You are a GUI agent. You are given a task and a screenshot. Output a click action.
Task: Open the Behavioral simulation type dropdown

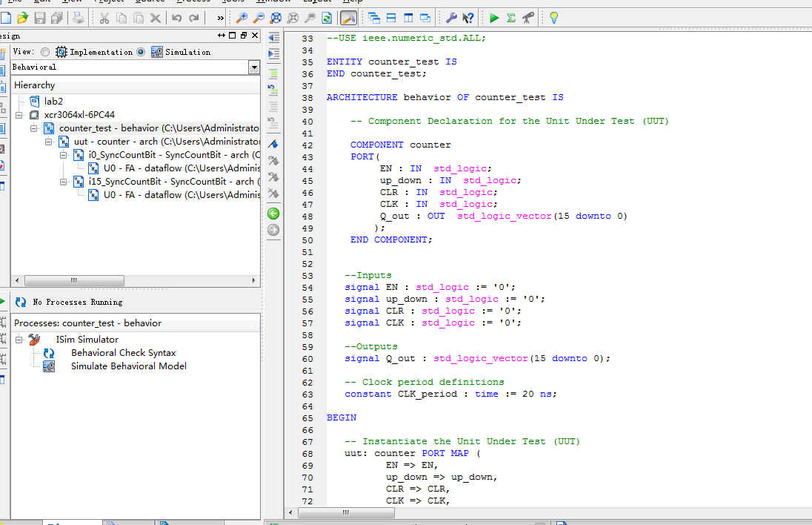pos(254,67)
